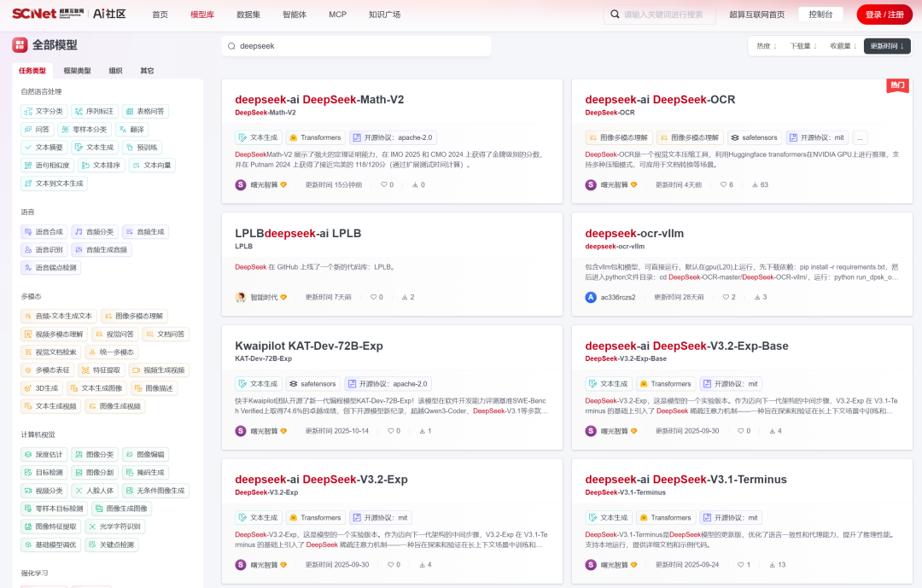Open 数据集 in top navigation

248,15
